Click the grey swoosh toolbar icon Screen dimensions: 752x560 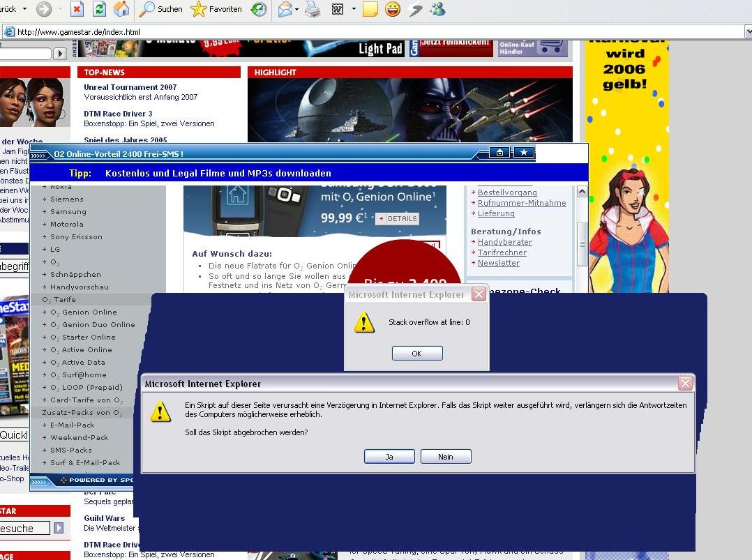click(x=415, y=9)
